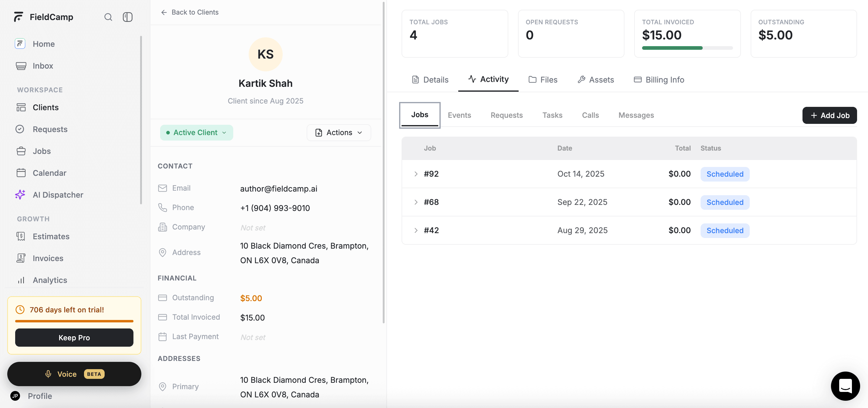Click the Estimates sidebar icon
The width and height of the screenshot is (868, 408).
pos(21,236)
